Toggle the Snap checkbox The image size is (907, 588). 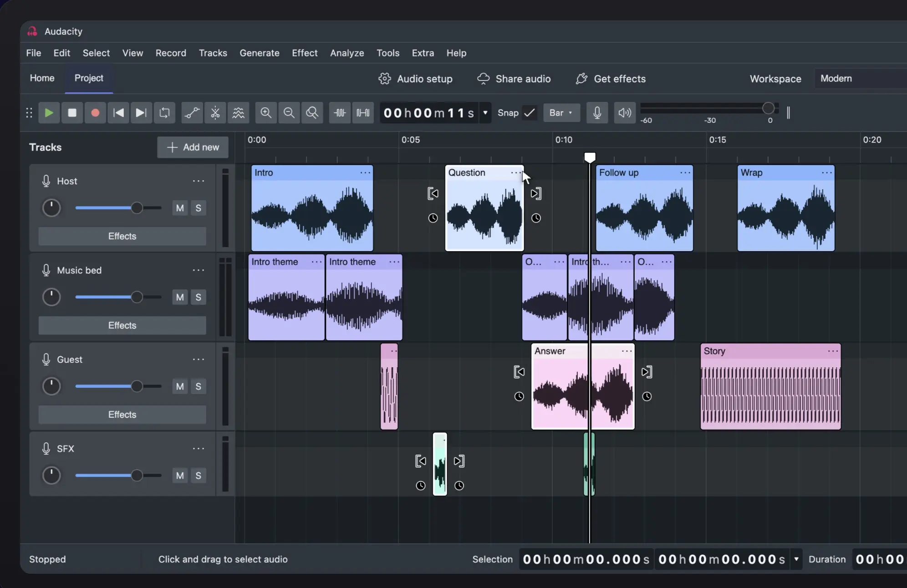point(529,113)
